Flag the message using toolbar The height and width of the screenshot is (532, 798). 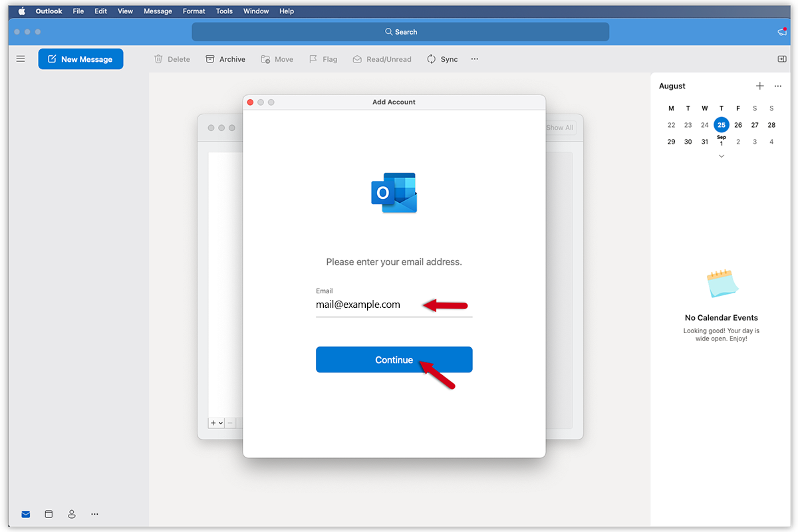click(323, 59)
